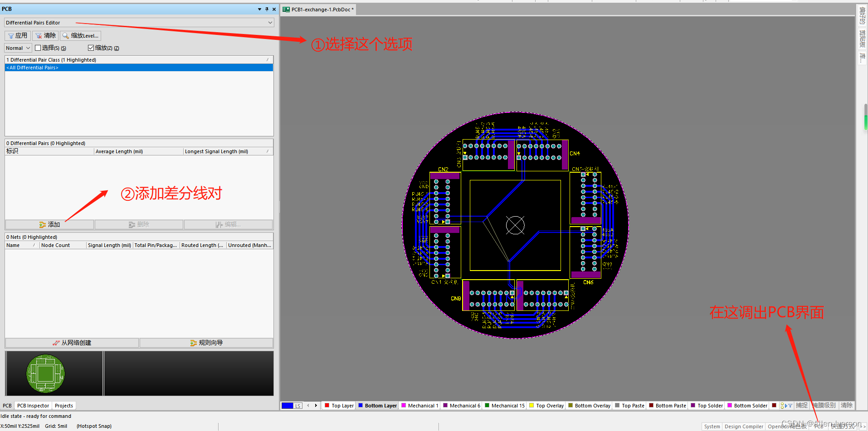868x431 pixels.
Task: Select the Top Overlay layer tab
Action: (x=546, y=406)
